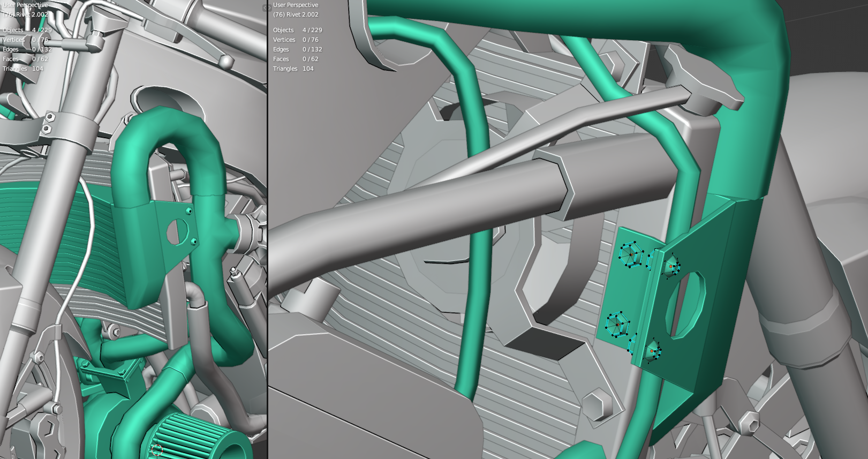
Task: Click the 3D cursor on the air filter
Action: coord(156,450)
